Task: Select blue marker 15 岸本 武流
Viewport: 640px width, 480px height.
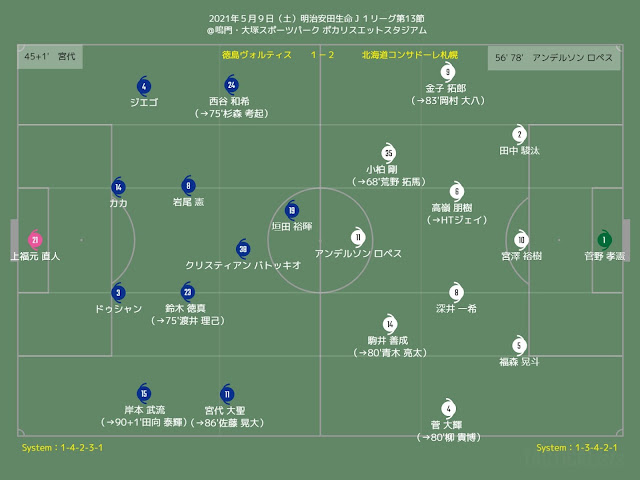Action: pyautogui.click(x=144, y=393)
